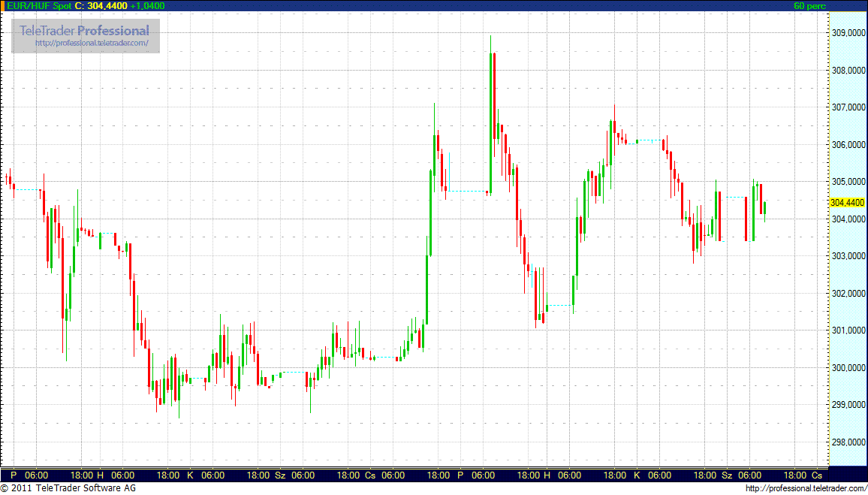Viewport: 868px width, 495px height.
Task: Select the 300,0000 level on price axis
Action: (847, 368)
